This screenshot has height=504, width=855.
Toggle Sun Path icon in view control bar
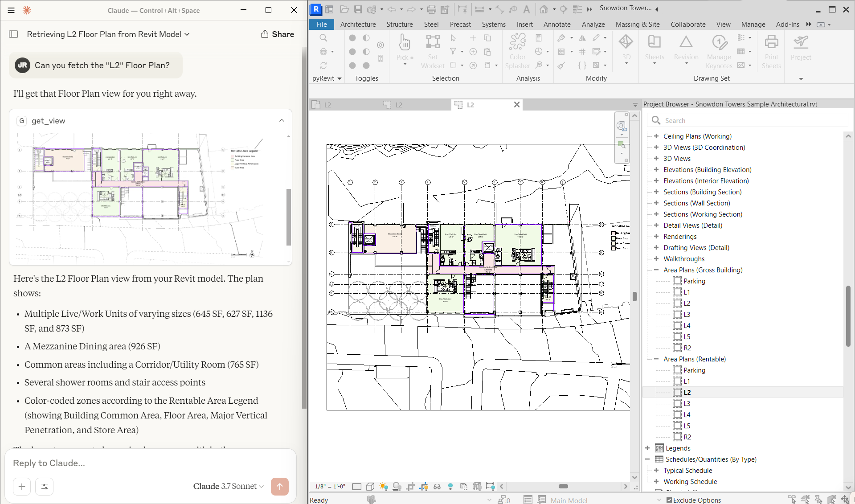pyautogui.click(x=383, y=486)
